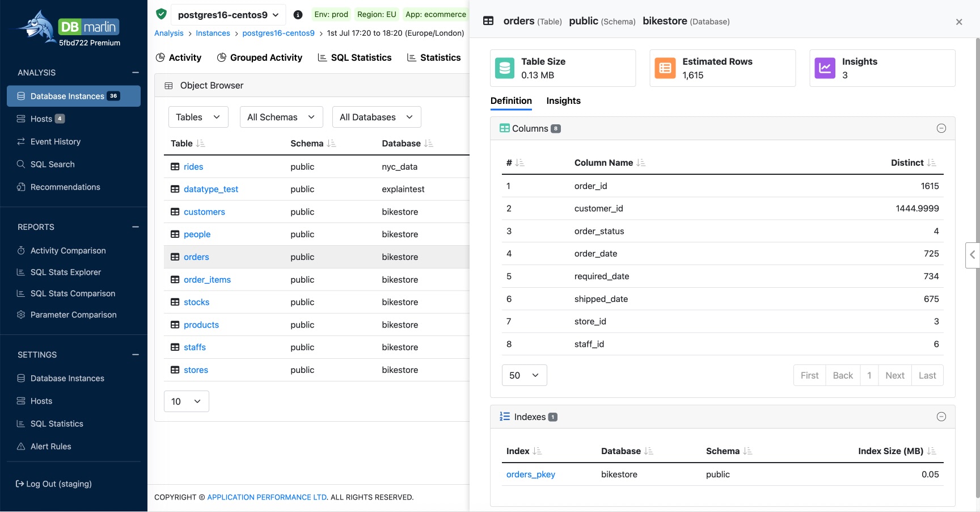Sort Object Browser by Table name

click(x=200, y=144)
